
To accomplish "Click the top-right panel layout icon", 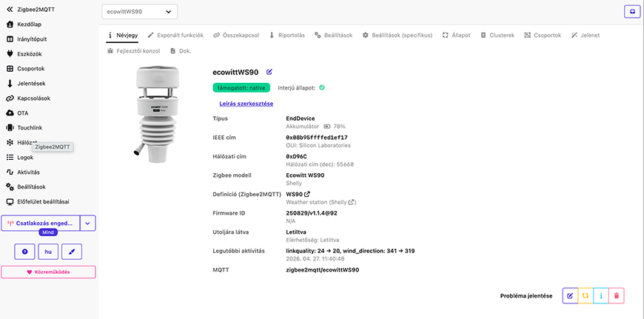I will [x=631, y=12].
